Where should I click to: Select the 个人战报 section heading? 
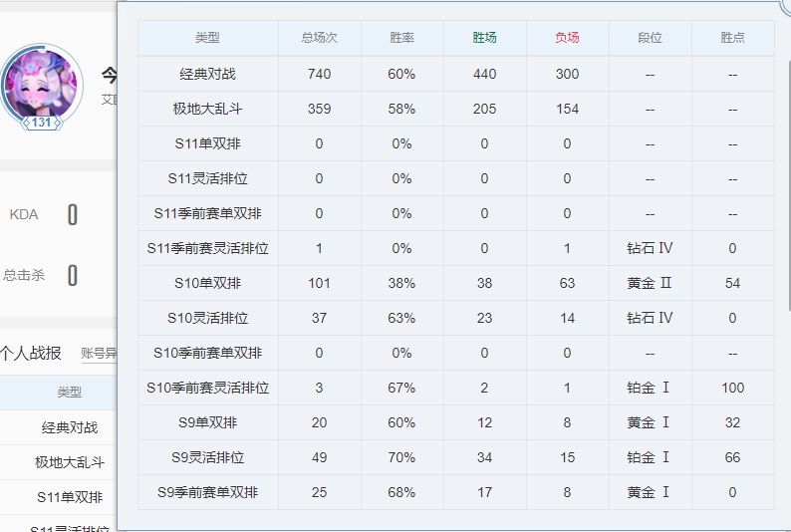point(31,353)
